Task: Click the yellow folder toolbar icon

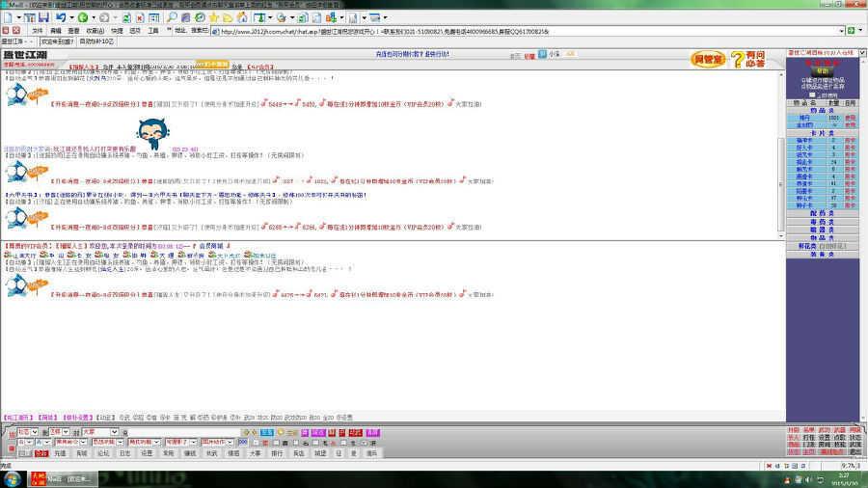Action: [x=228, y=17]
